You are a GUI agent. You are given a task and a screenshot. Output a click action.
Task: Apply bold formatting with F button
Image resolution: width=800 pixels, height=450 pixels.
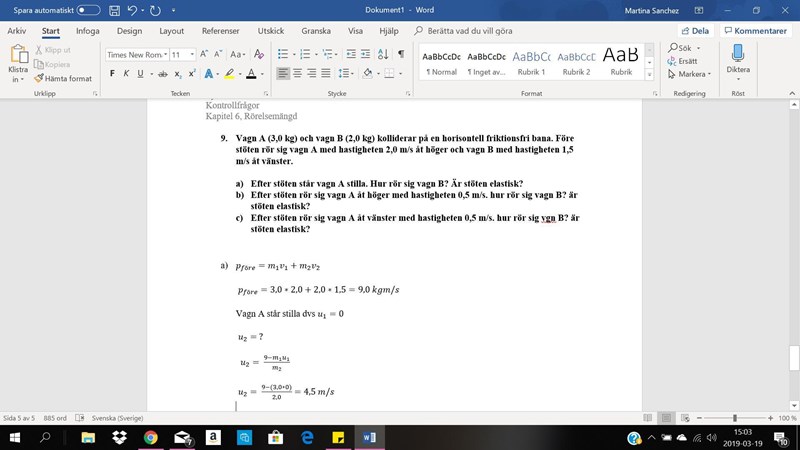(x=112, y=74)
